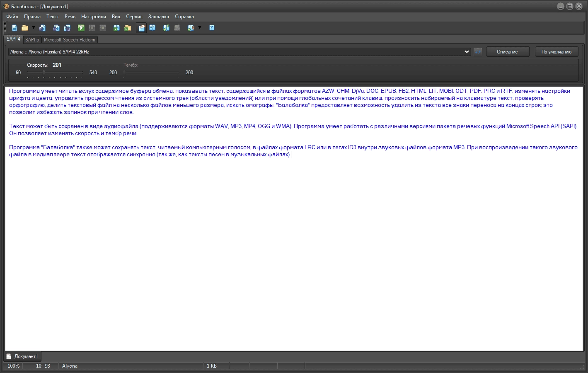Expand the Alyona voice selection combo box

[x=240, y=52]
